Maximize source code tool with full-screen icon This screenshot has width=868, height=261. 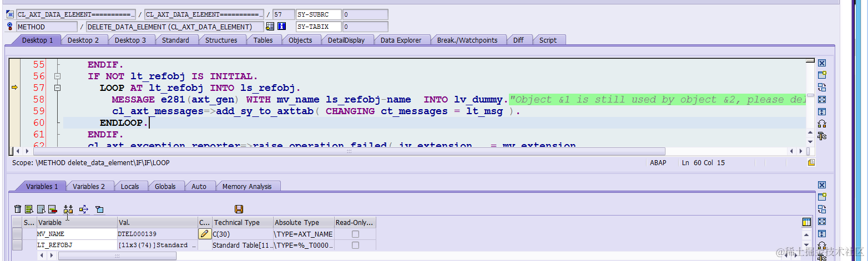coord(822,100)
